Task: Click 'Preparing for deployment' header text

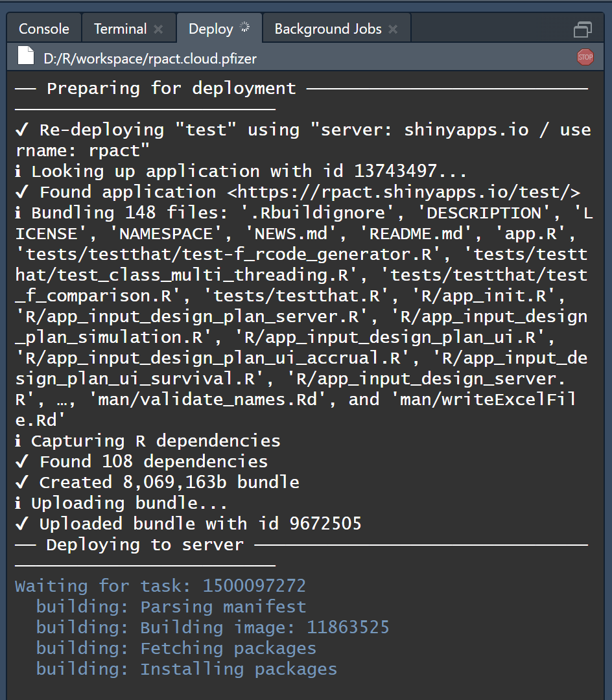Action: point(171,87)
